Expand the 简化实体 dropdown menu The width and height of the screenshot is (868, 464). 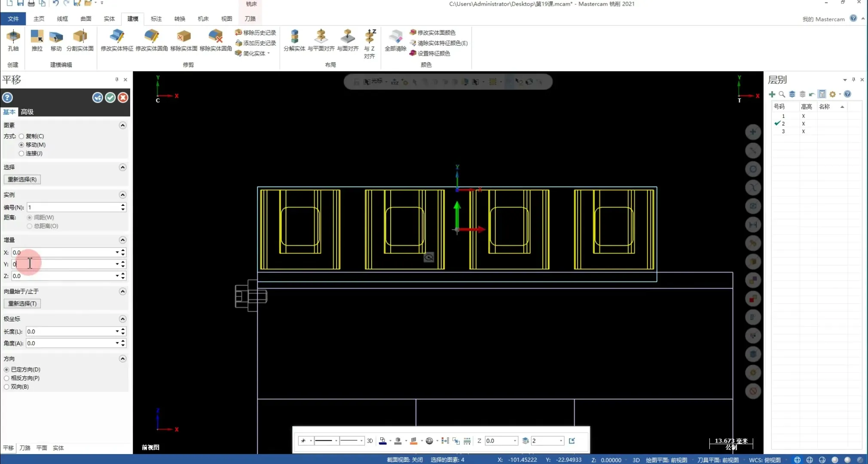(269, 53)
